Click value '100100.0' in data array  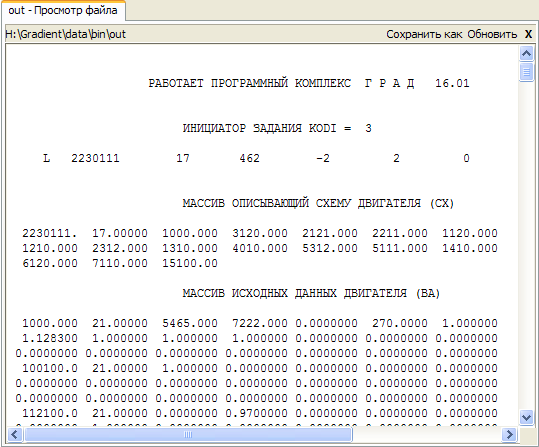tap(50, 368)
